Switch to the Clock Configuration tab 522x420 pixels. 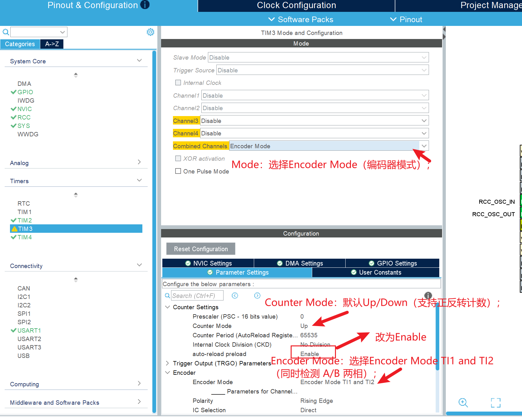coord(296,6)
